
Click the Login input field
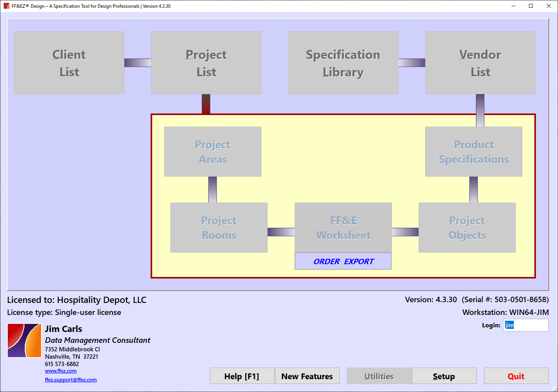pos(526,325)
